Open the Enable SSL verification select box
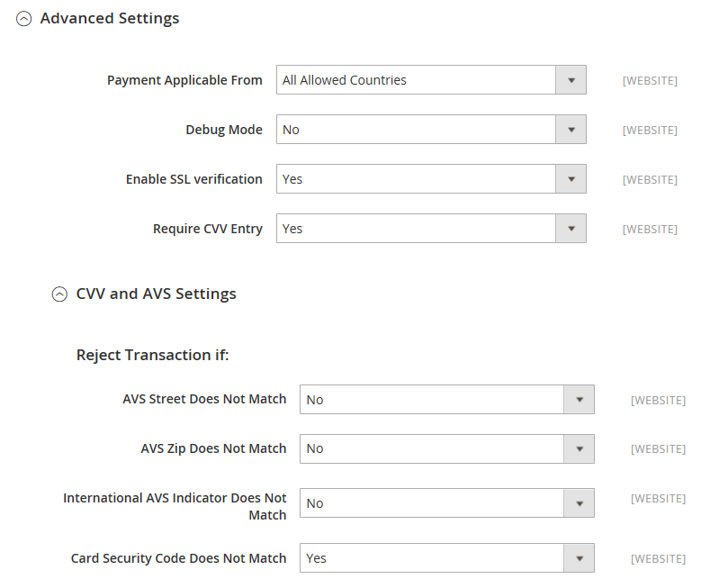Viewport: 728px width, 588px height. pos(431,179)
